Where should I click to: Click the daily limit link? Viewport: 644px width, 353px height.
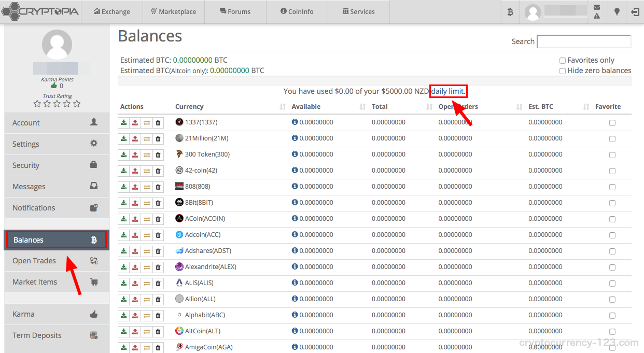point(449,91)
